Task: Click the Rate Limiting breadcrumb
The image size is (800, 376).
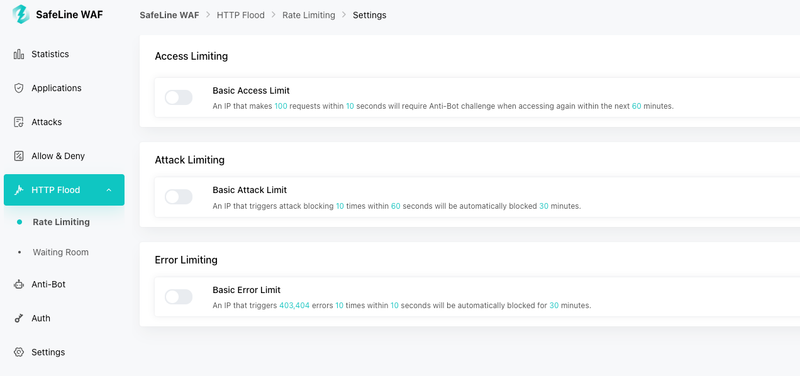Action: pyautogui.click(x=309, y=15)
